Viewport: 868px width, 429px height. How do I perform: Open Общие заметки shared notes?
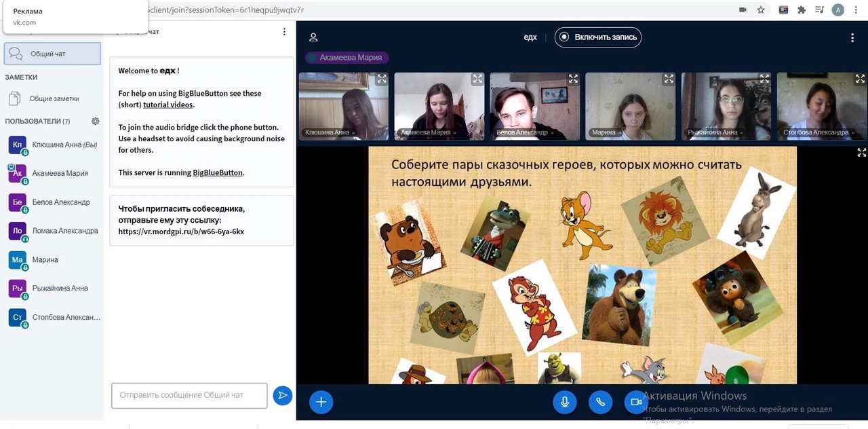52,98
